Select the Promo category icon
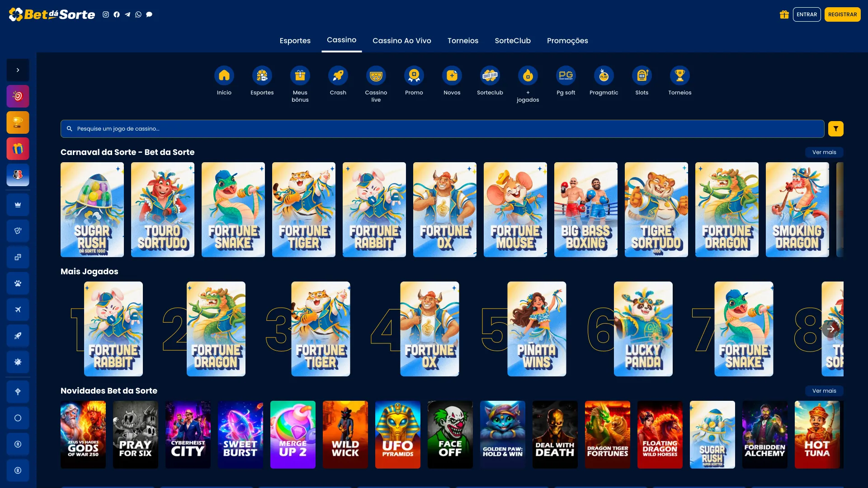The width and height of the screenshot is (868, 488). [x=414, y=75]
